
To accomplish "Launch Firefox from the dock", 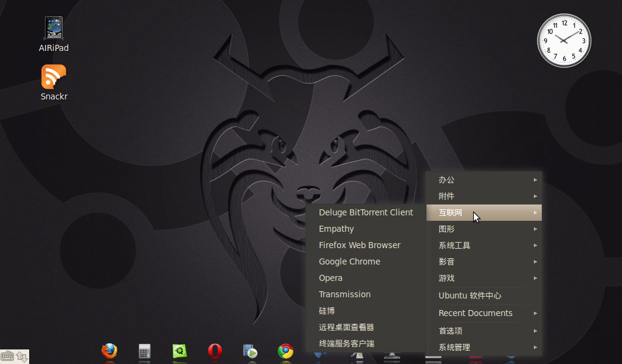I will [109, 351].
